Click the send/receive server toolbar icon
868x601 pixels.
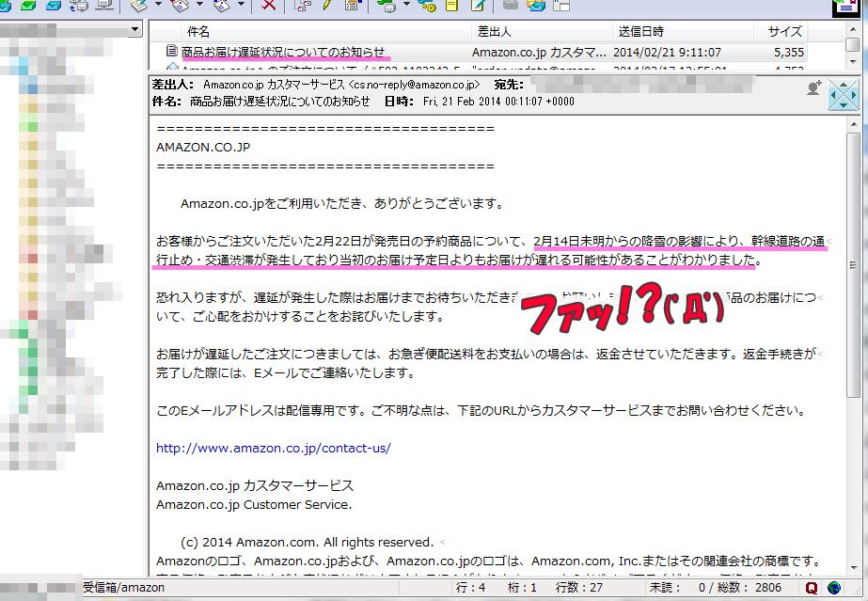79,5
